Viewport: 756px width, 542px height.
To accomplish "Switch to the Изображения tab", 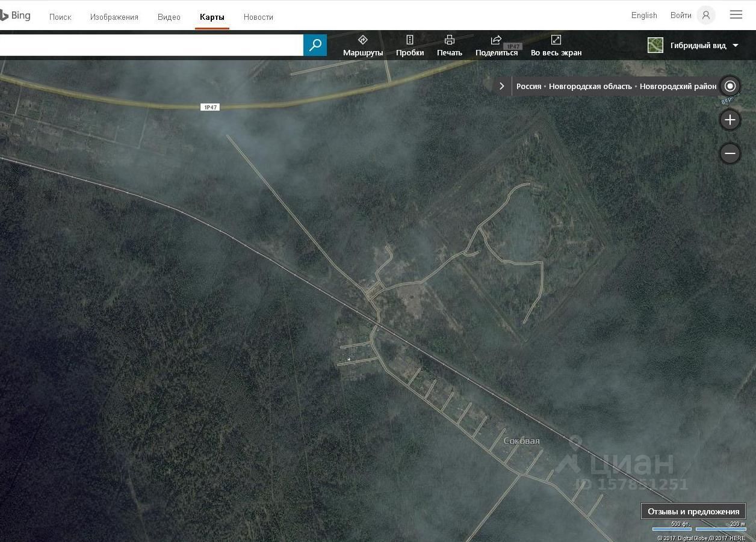I will pos(114,17).
